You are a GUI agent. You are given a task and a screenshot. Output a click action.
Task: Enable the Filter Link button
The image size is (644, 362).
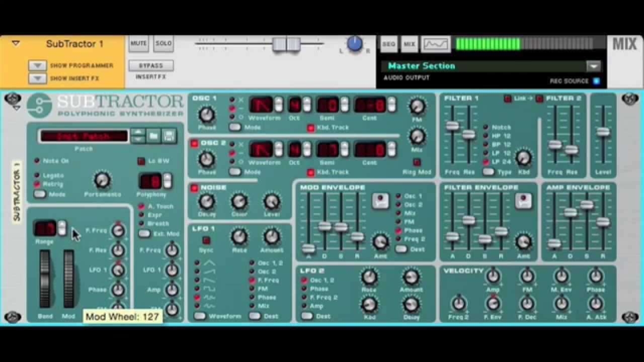507,99
